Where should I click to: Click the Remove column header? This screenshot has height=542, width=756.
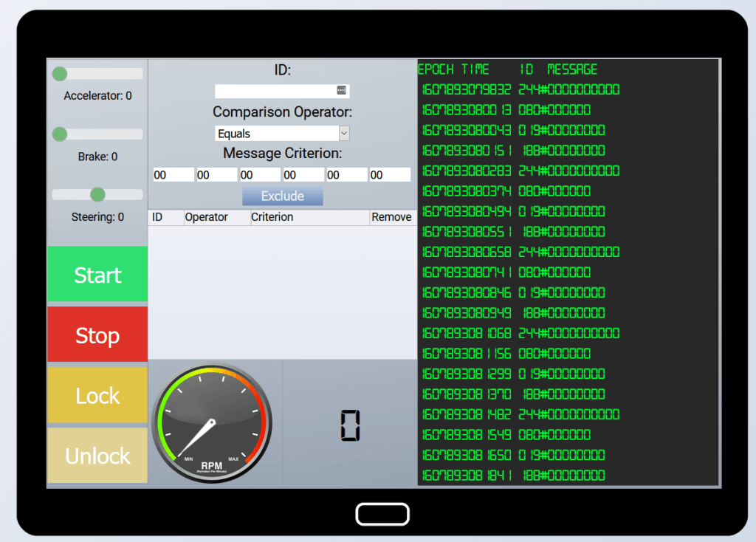click(391, 217)
